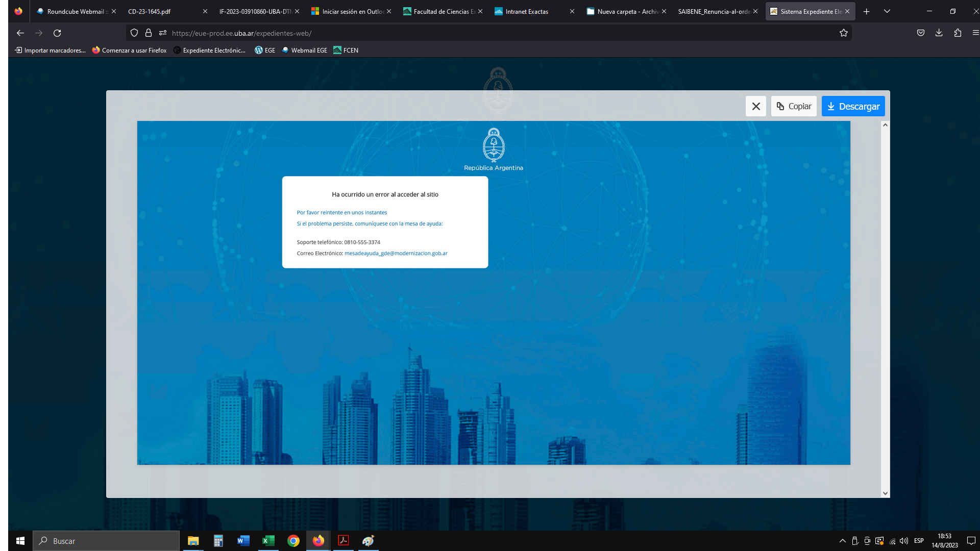Click the site security padlock icon

pos(149,33)
